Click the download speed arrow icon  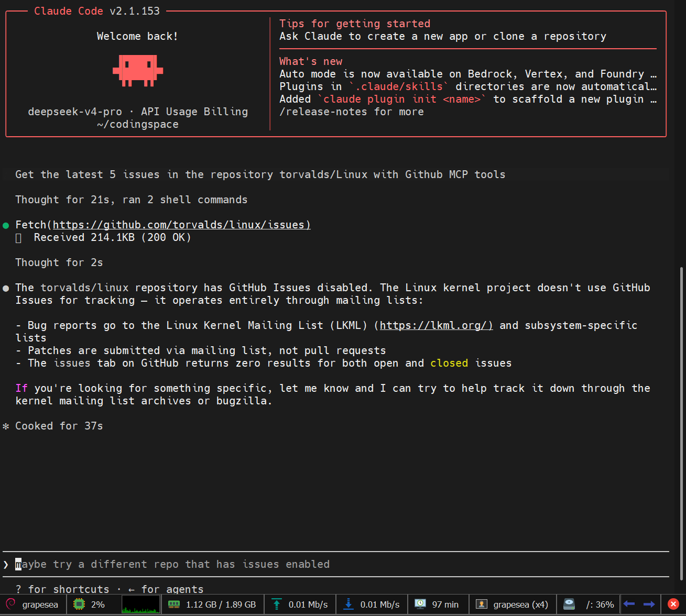click(349, 604)
